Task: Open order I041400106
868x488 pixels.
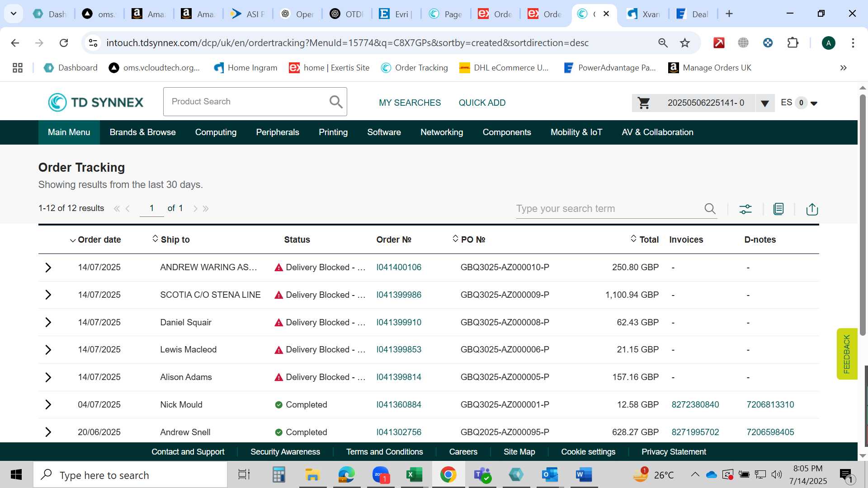Action: point(399,267)
